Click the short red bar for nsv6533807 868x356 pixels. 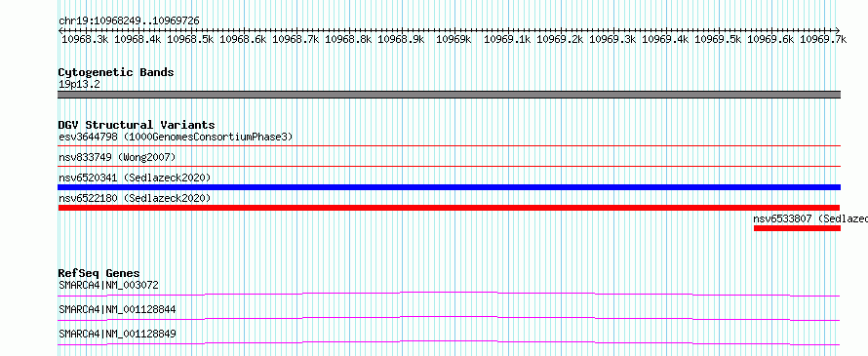pyautogui.click(x=797, y=228)
